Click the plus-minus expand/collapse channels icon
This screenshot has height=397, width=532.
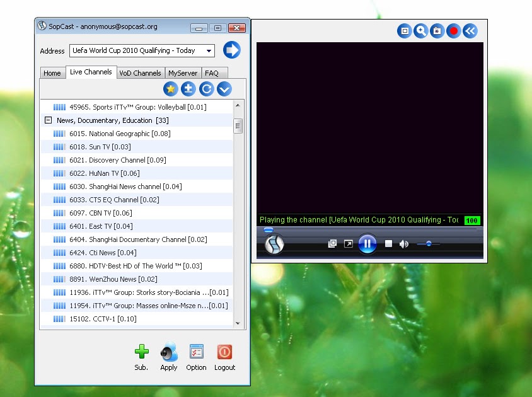188,89
